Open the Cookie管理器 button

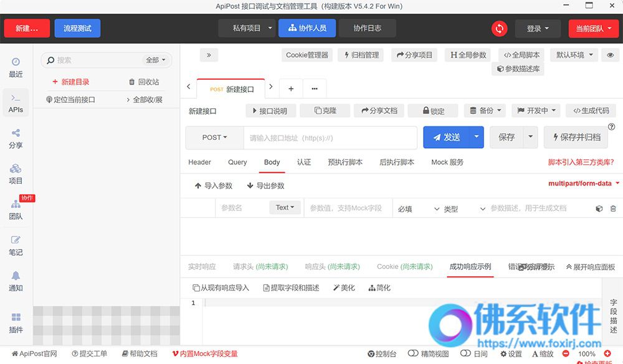click(307, 55)
